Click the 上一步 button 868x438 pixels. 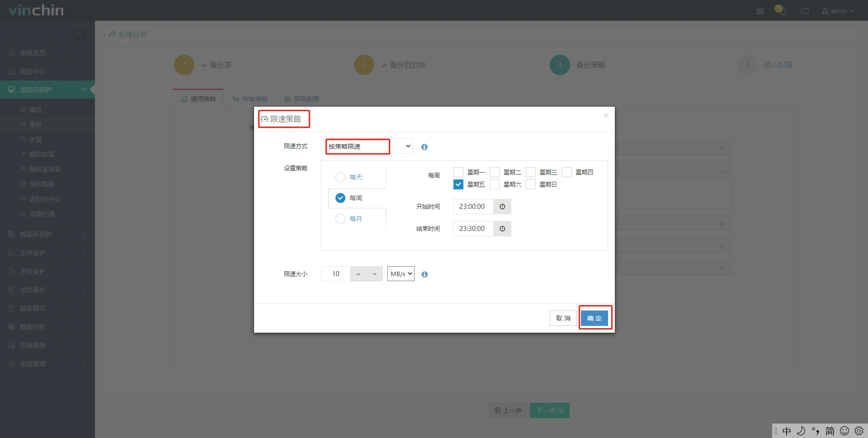point(508,410)
